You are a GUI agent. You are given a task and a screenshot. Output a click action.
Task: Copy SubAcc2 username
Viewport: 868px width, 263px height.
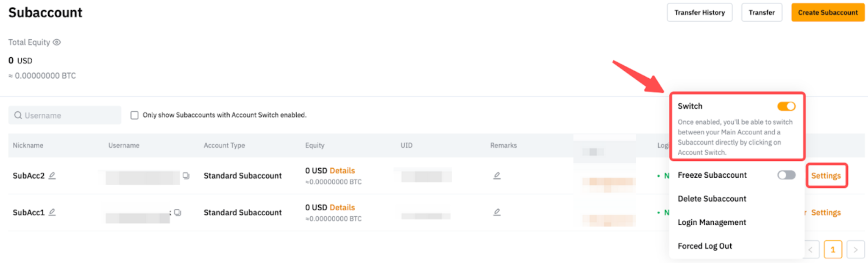(186, 175)
